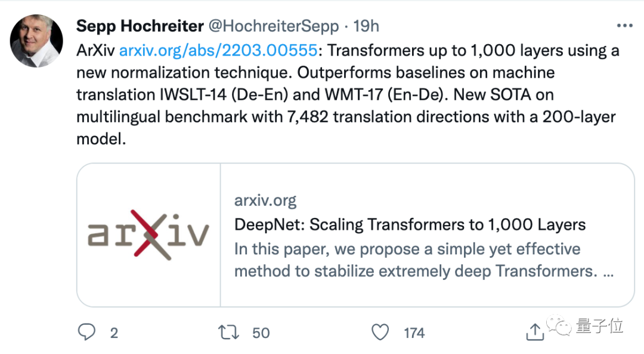Click the retweet count of 50
This screenshot has width=644, height=354.
click(261, 333)
